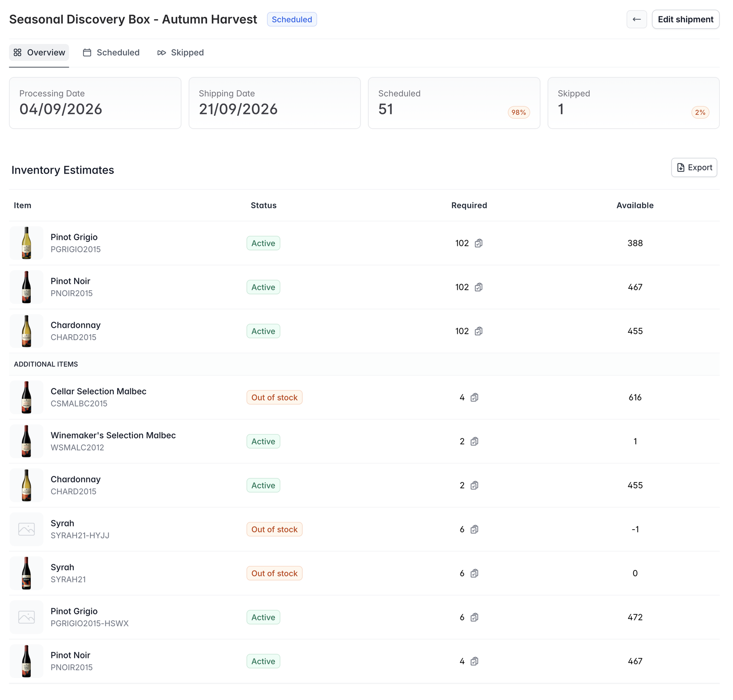The image size is (733, 700).
Task: Copy required quantity for Winemaker's Selection Malbec
Action: 474,441
